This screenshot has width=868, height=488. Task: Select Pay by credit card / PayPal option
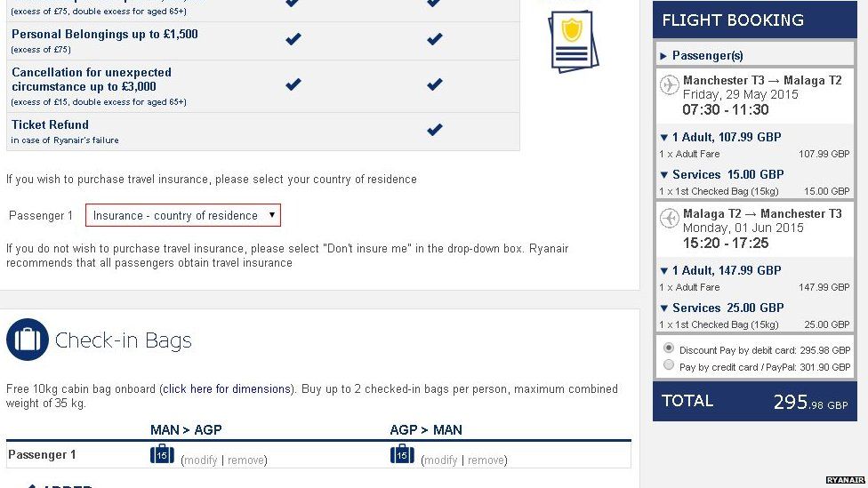coord(669,365)
